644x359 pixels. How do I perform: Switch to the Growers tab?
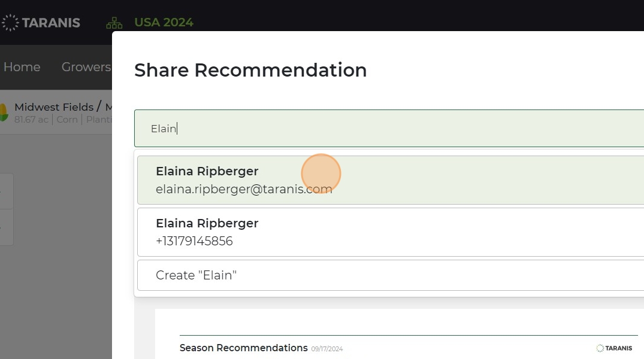tap(86, 67)
